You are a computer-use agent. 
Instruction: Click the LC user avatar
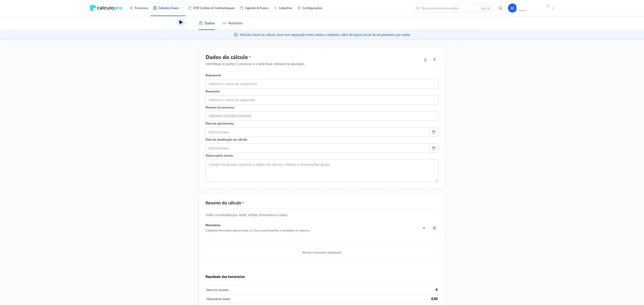coord(512,8)
